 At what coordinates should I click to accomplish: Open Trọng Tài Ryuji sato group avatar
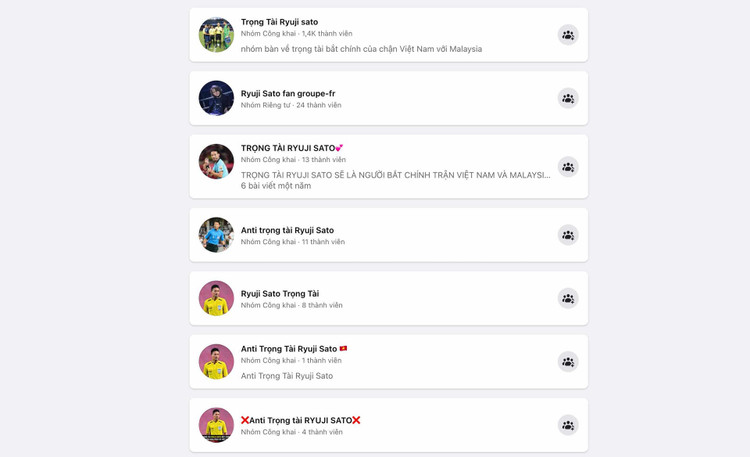(x=216, y=35)
